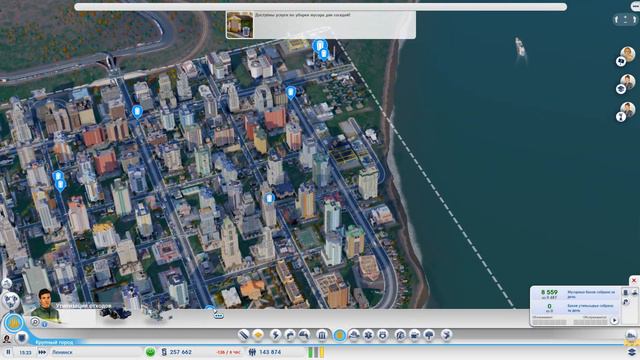This screenshot has width=640, height=360.
Task: Click the blue info icon beside magnifier
Action: coord(44,324)
